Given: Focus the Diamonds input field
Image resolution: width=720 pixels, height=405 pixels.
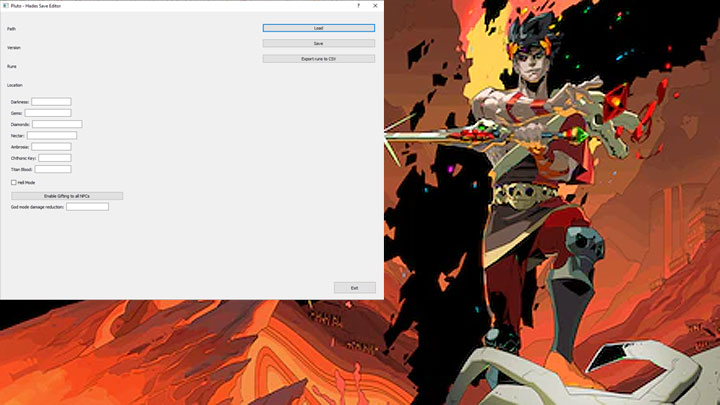Looking at the screenshot, I should [57, 124].
